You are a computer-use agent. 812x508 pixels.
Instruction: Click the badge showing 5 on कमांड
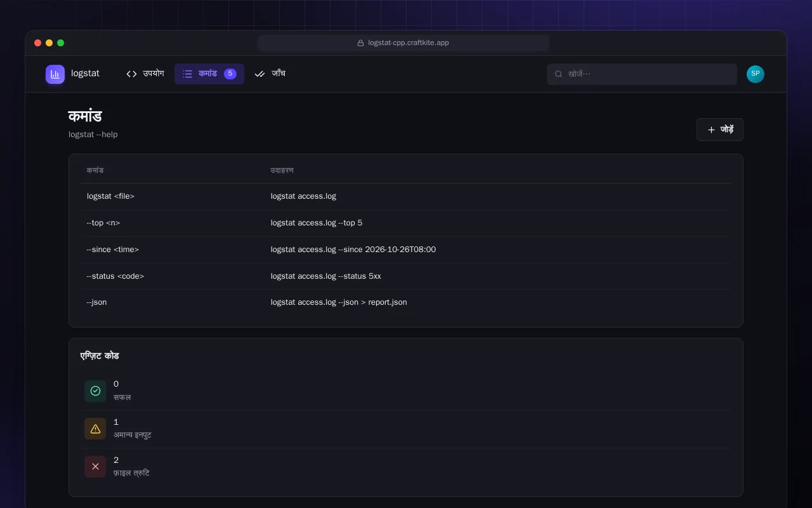pyautogui.click(x=230, y=74)
